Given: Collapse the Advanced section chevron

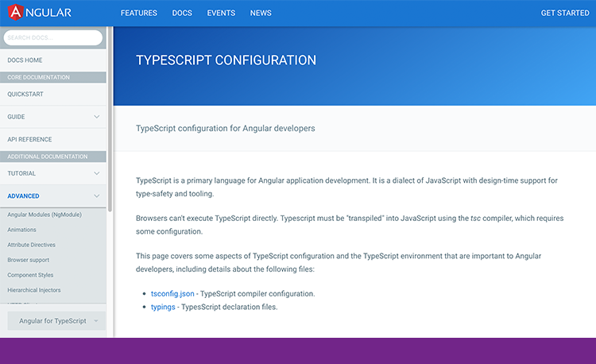Looking at the screenshot, I should (x=96, y=196).
